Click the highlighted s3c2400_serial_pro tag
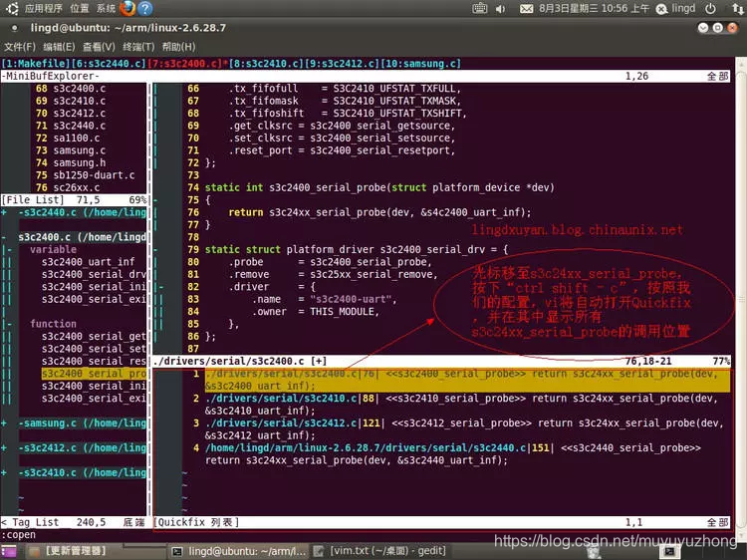 [x=94, y=374]
